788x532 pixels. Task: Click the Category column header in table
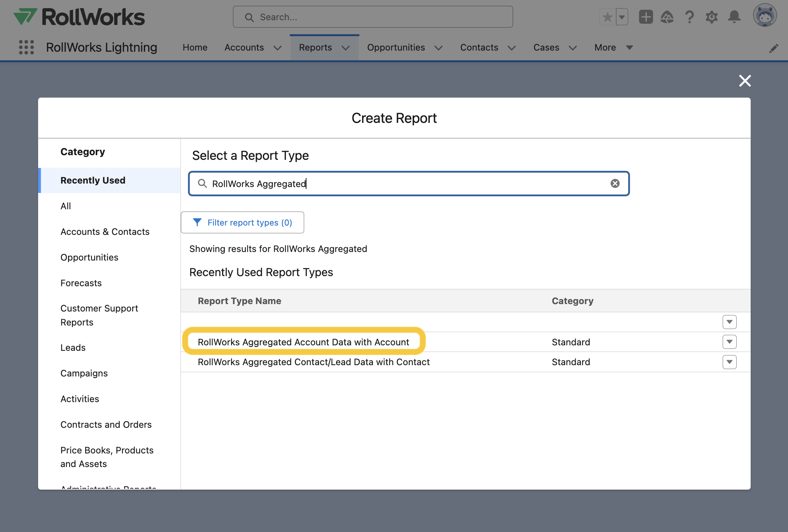point(573,301)
